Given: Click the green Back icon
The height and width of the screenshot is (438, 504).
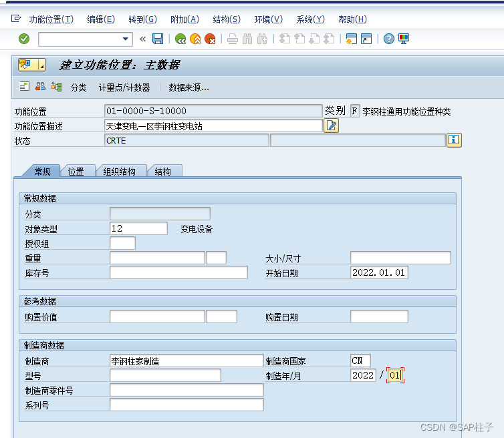Looking at the screenshot, I should tap(180, 39).
